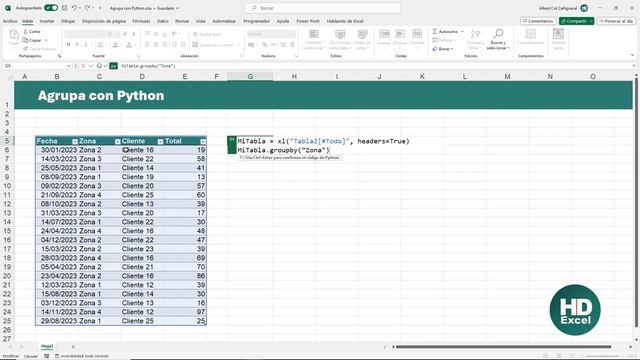Screen dimensions: 640x360
Task: Click the Bordes border icon in Fuente group
Action: pos(100,45)
